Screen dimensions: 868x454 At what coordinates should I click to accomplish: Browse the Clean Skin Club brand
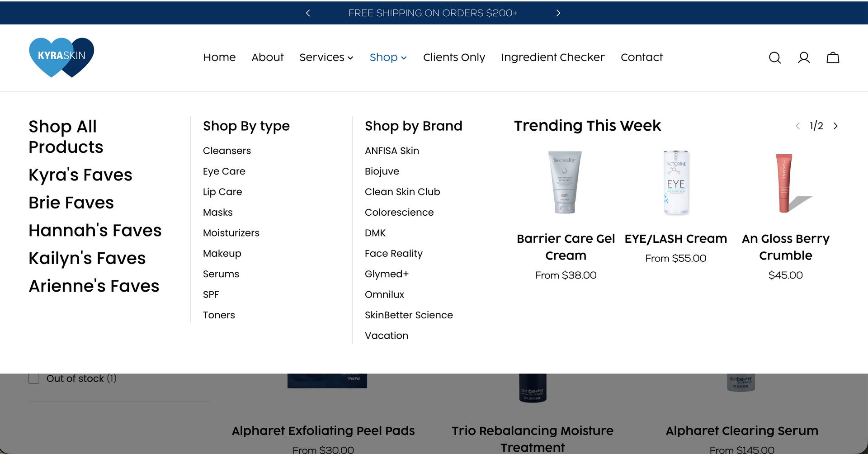click(x=402, y=192)
